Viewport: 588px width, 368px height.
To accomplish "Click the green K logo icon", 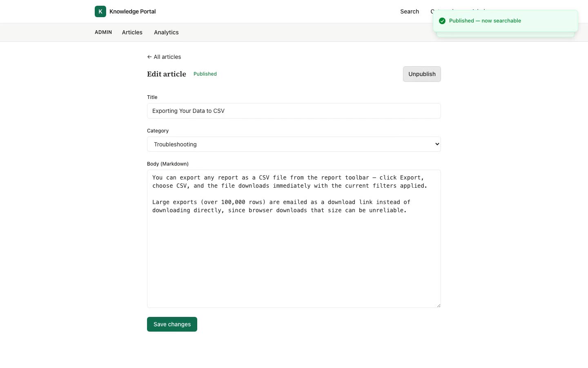I will pos(100,11).
